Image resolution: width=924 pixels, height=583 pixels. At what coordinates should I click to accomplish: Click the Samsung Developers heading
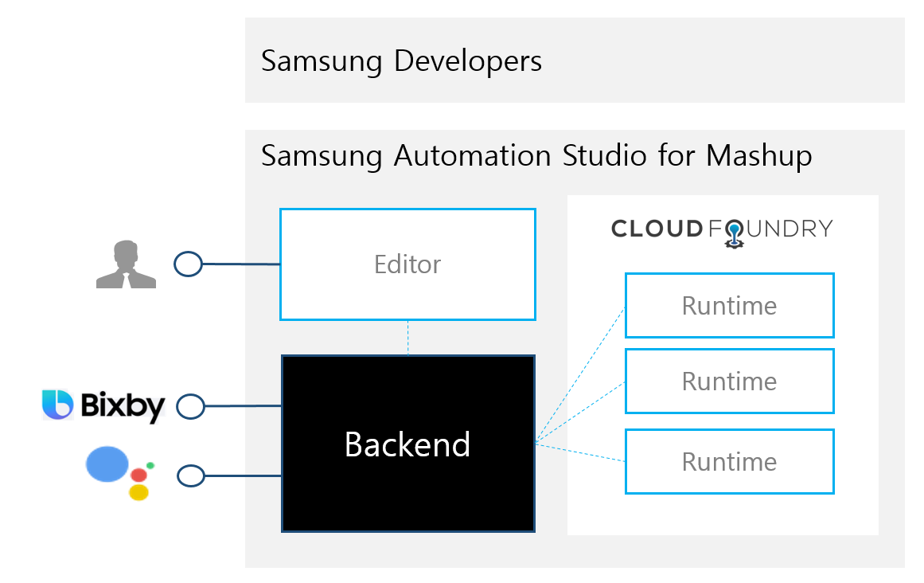pos(401,61)
